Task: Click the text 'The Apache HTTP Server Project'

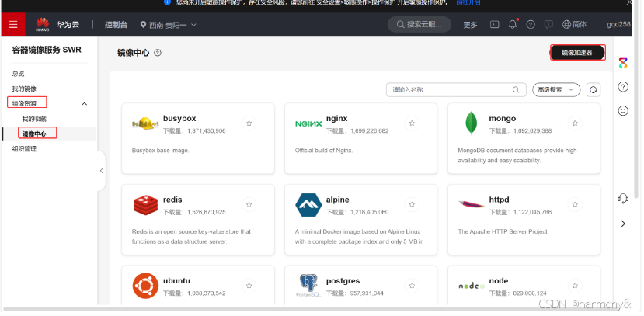Action: coord(503,232)
